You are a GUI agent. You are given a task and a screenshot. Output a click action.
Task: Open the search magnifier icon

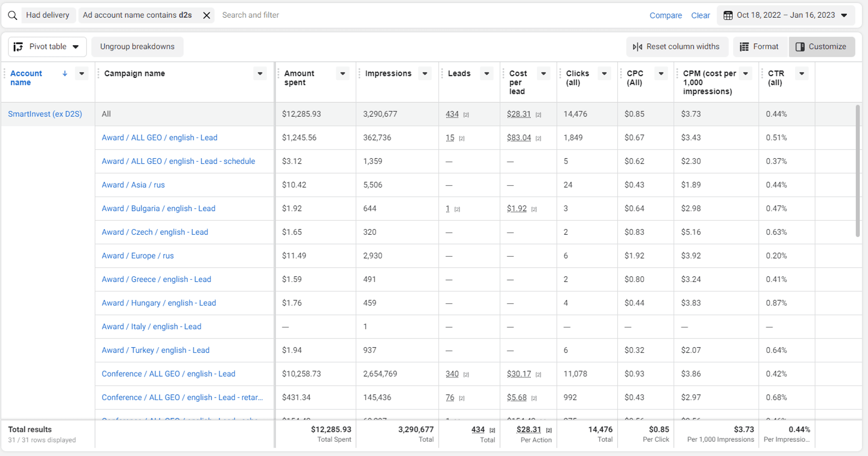[x=12, y=15]
